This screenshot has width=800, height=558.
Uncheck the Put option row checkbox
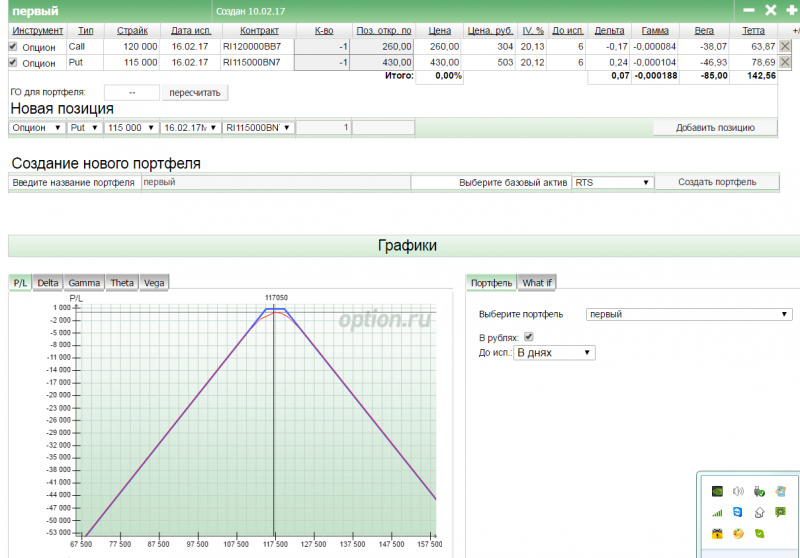[x=13, y=63]
